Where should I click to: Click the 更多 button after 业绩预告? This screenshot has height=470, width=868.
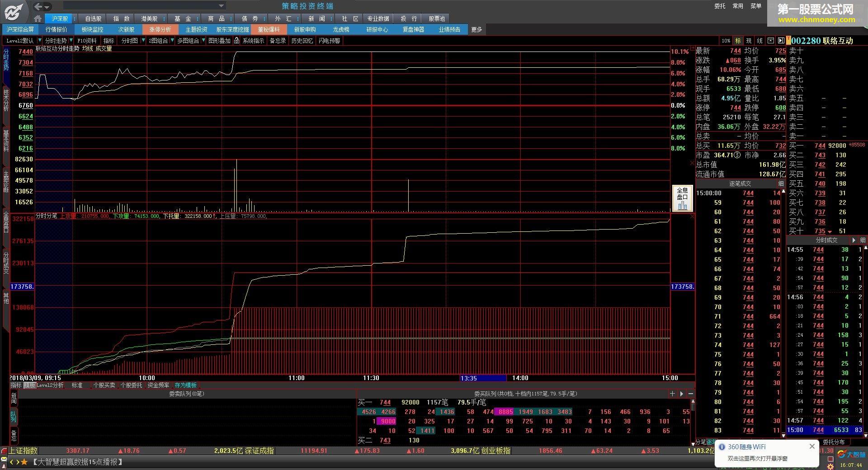click(476, 29)
